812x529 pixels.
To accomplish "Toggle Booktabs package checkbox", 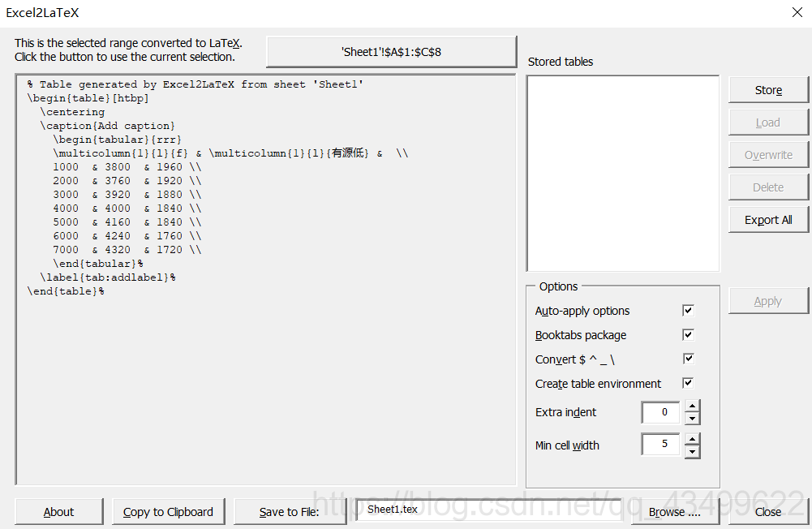I will tap(688, 335).
